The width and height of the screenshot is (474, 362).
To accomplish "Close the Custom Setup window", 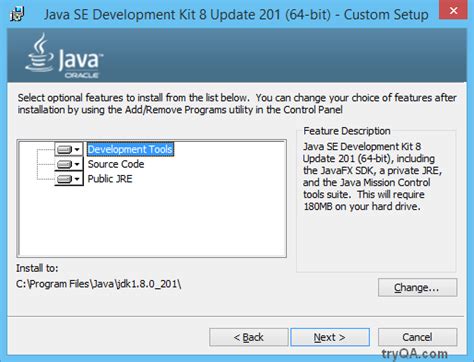I will pyautogui.click(x=453, y=10).
